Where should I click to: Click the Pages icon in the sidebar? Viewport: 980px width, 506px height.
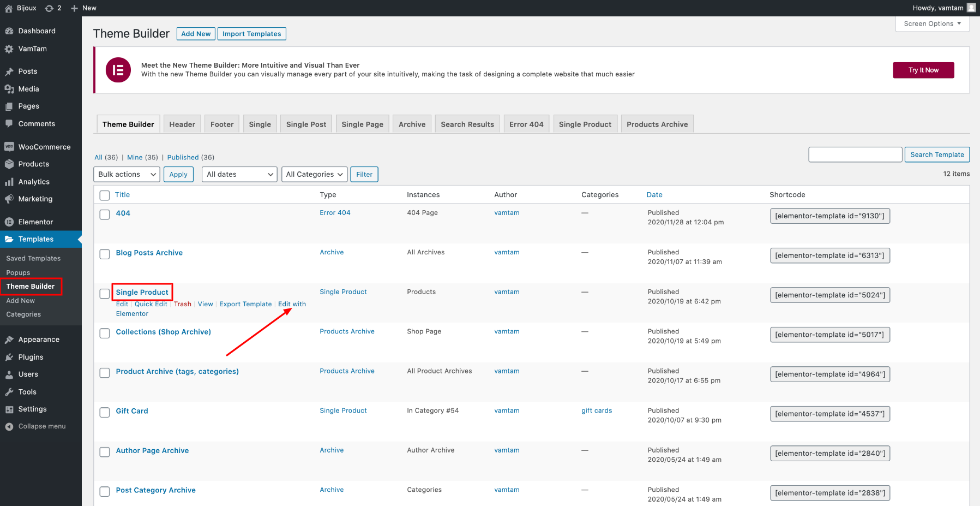tap(9, 106)
